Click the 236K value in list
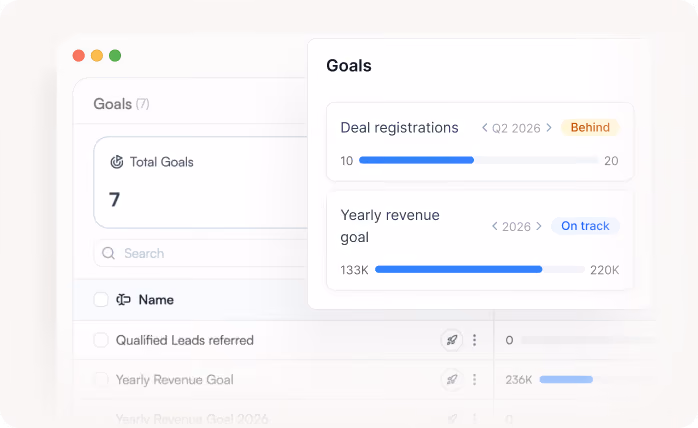The width and height of the screenshot is (698, 428). point(519,380)
